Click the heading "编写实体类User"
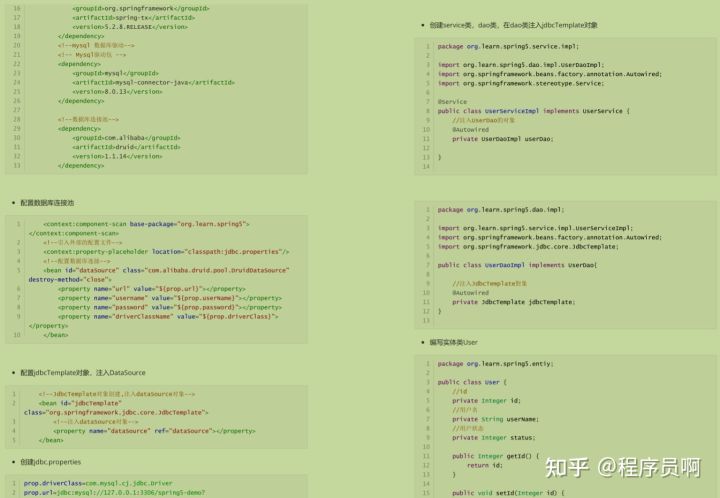720x498 pixels. [453, 342]
